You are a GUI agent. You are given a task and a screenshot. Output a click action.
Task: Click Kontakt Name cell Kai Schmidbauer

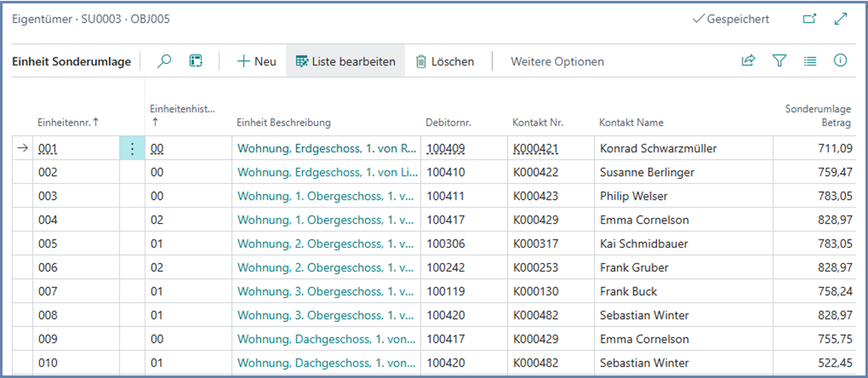pyautogui.click(x=643, y=244)
